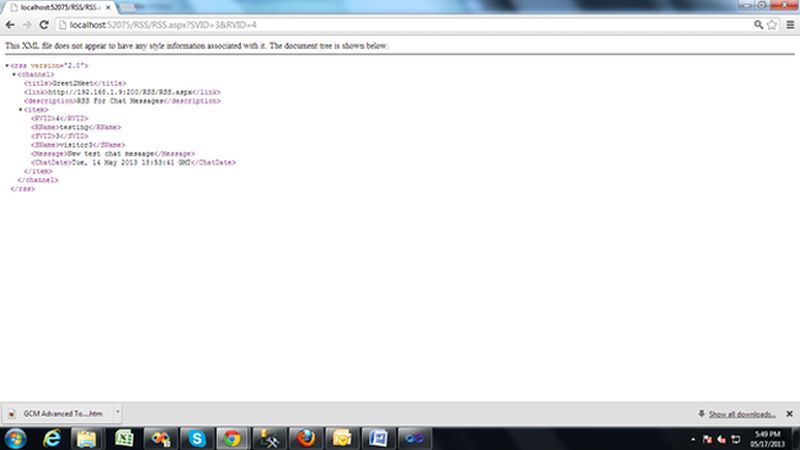
Task: Open the tools and user app in taskbar
Action: [x=269, y=439]
